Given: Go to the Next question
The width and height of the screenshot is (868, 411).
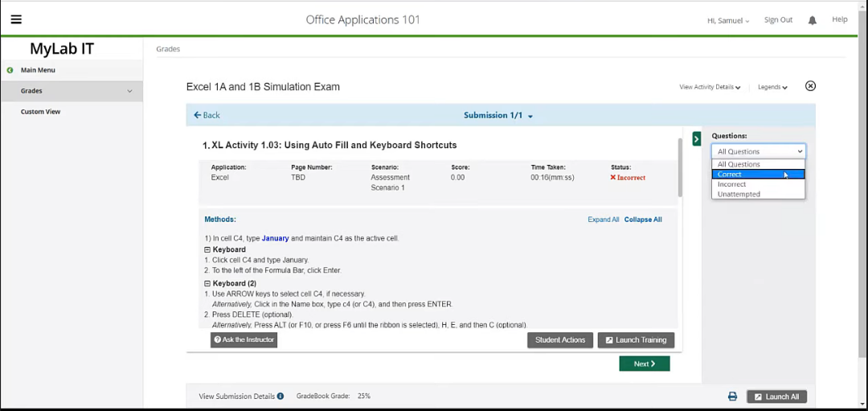Looking at the screenshot, I should pyautogui.click(x=645, y=364).
